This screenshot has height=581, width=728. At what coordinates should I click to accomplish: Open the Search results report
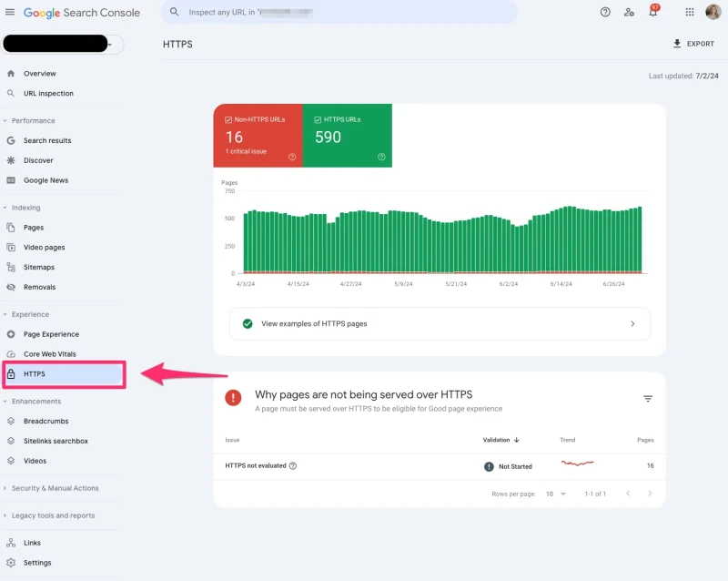pyautogui.click(x=47, y=140)
